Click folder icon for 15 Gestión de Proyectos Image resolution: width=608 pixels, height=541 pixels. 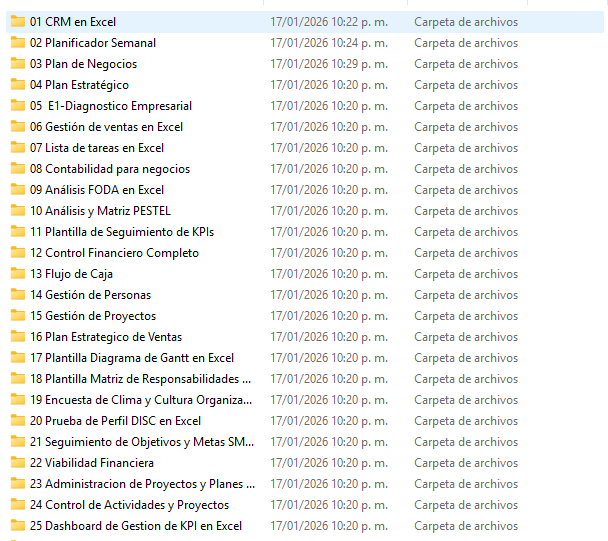click(x=18, y=315)
